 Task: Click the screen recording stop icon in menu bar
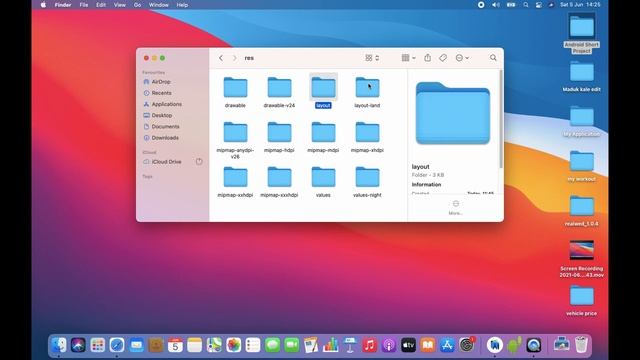[481, 5]
